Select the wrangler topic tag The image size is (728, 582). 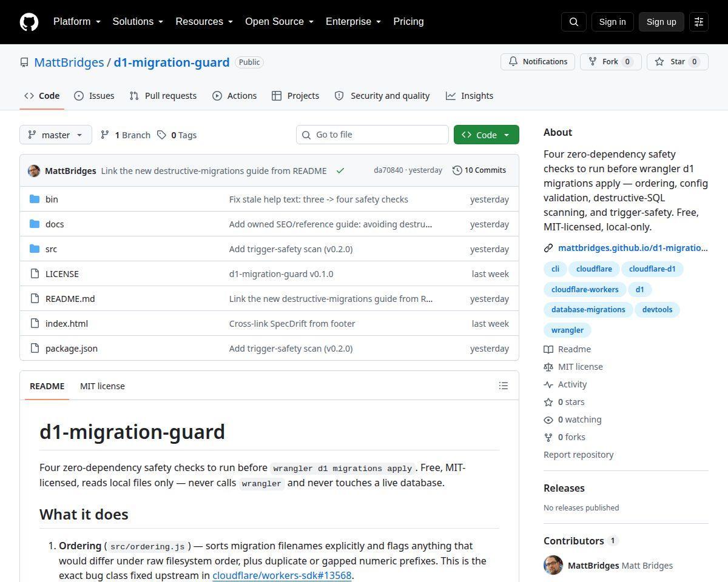pos(567,330)
